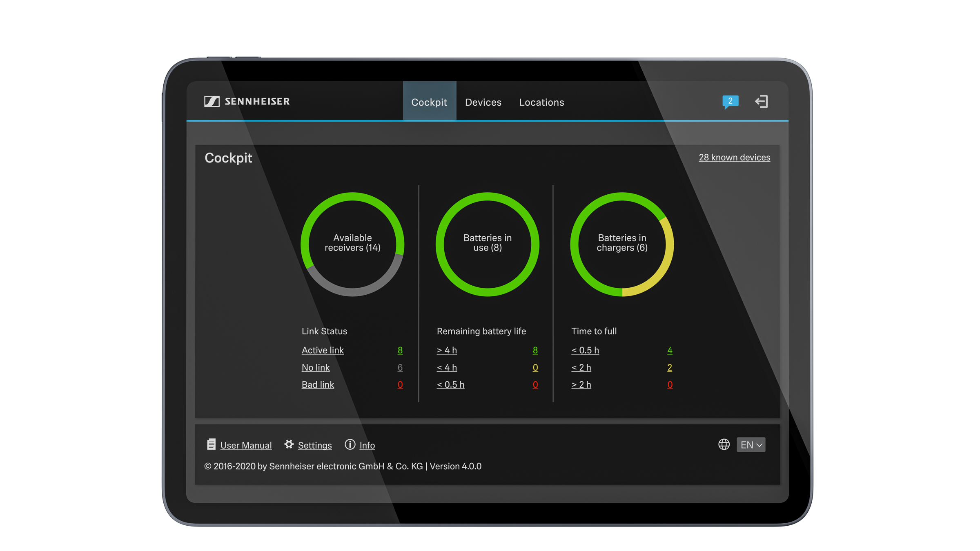
Task: Open the 28 known devices link
Action: 734,158
